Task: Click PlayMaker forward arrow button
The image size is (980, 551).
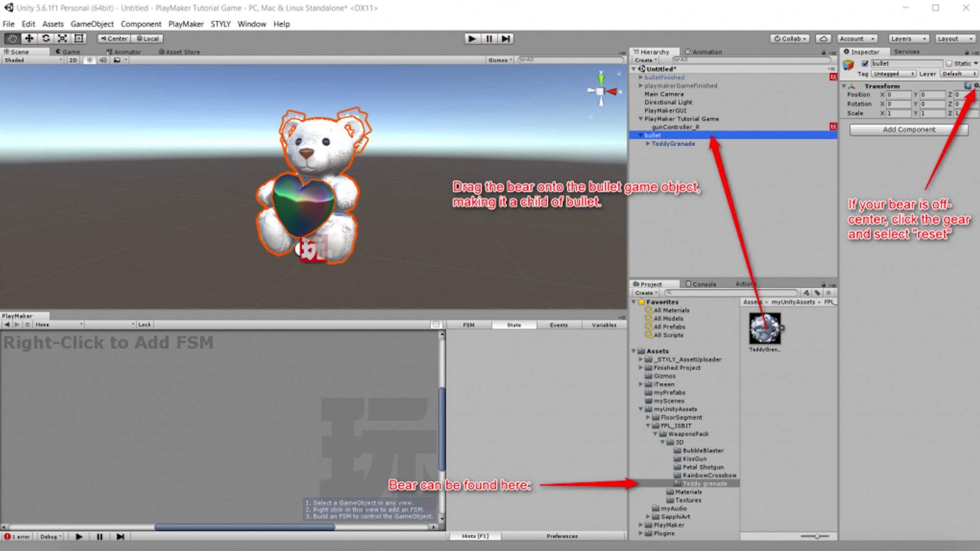Action: [x=17, y=325]
